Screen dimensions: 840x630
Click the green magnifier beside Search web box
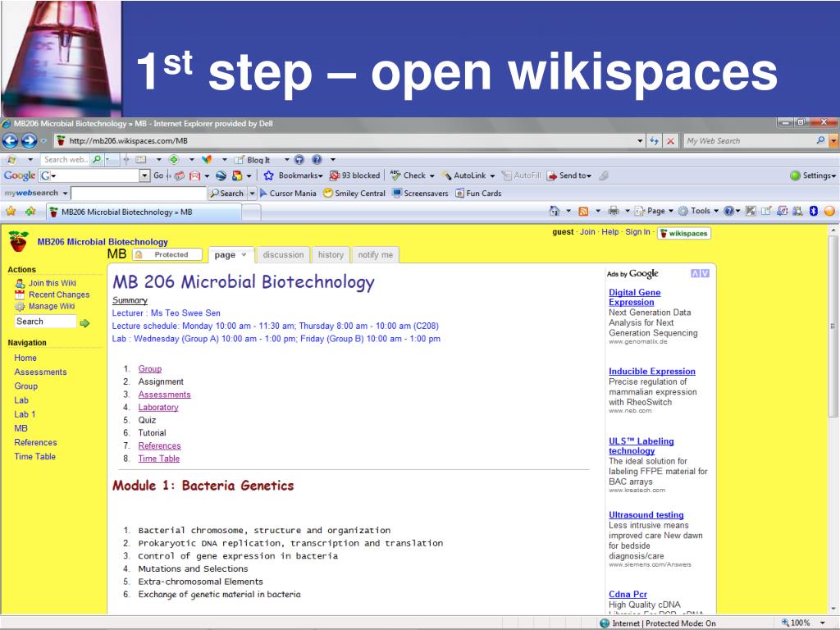pyautogui.click(x=97, y=160)
